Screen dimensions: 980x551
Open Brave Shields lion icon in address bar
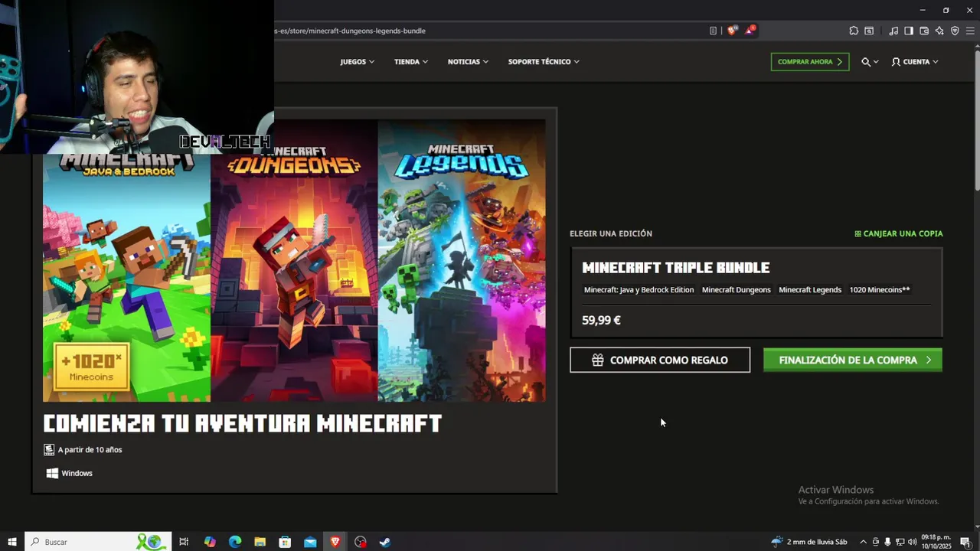(x=732, y=31)
